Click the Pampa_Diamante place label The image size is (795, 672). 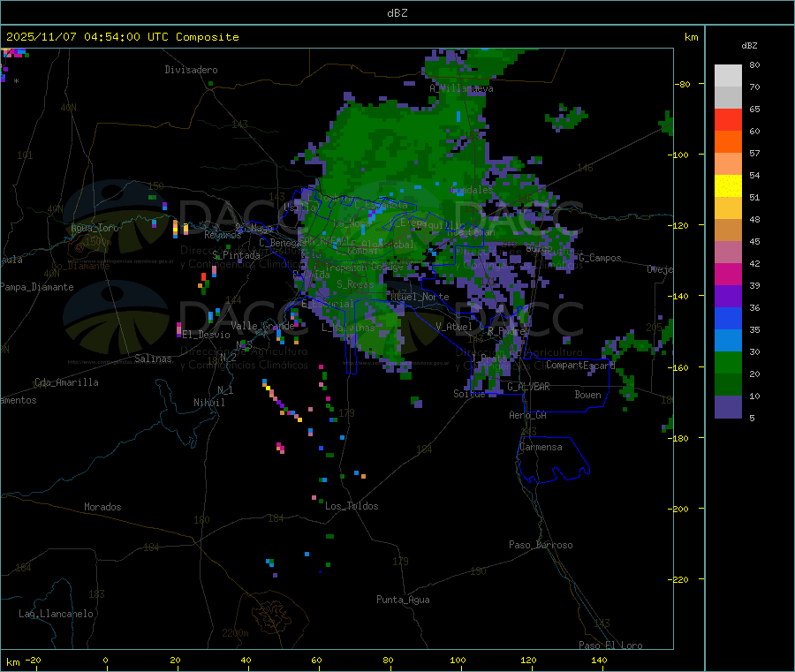click(36, 287)
